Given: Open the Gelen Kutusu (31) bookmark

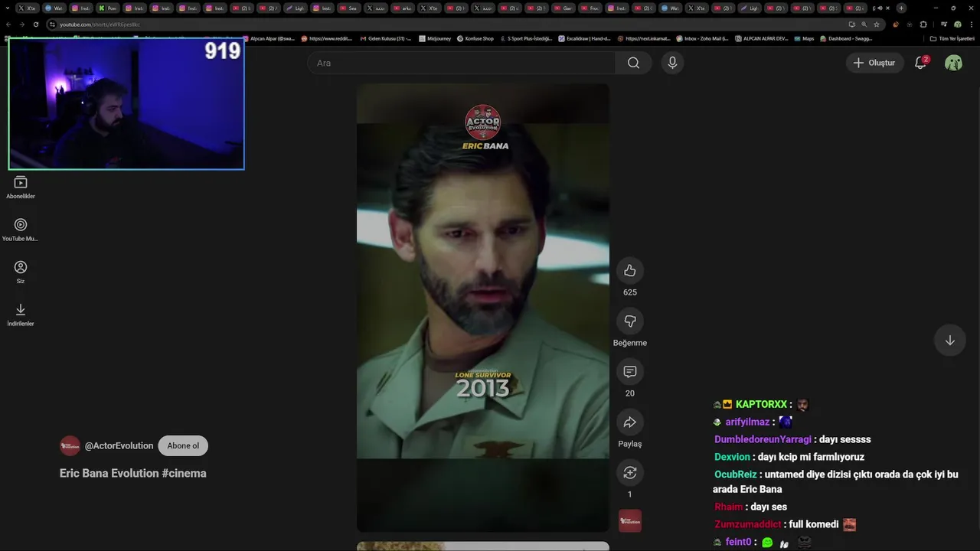Looking at the screenshot, I should (x=386, y=38).
